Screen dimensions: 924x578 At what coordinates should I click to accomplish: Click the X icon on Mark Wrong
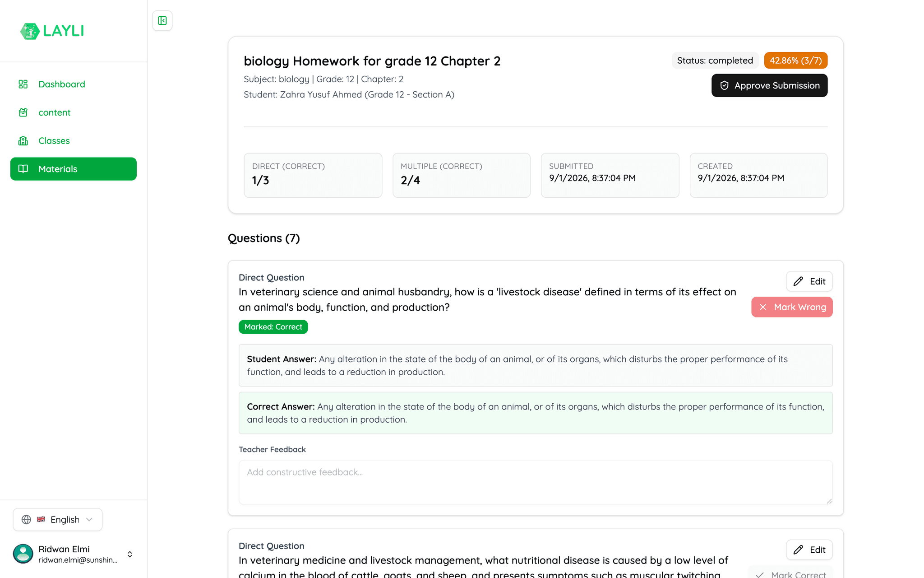763,308
